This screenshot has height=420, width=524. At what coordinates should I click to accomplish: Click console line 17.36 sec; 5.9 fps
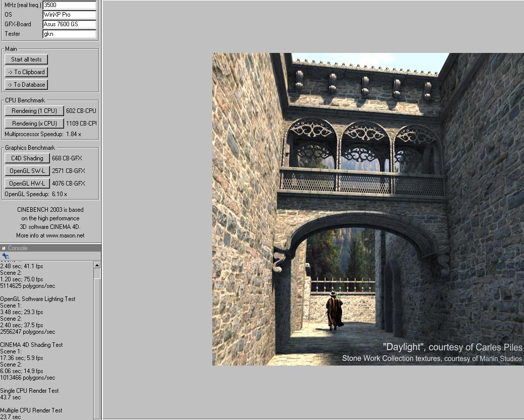point(22,358)
